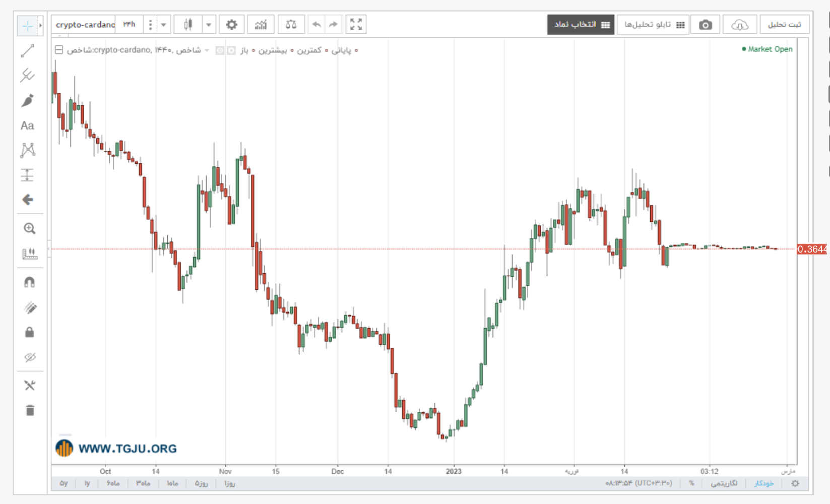This screenshot has height=504, width=830.
Task: Collapse the chart legend minus box
Action: [x=59, y=50]
